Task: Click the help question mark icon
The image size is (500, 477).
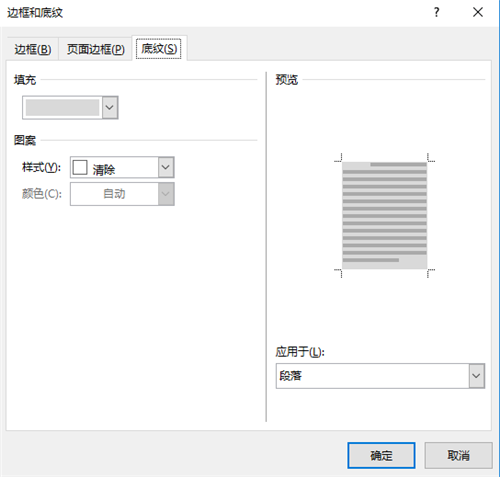Action: [x=436, y=13]
